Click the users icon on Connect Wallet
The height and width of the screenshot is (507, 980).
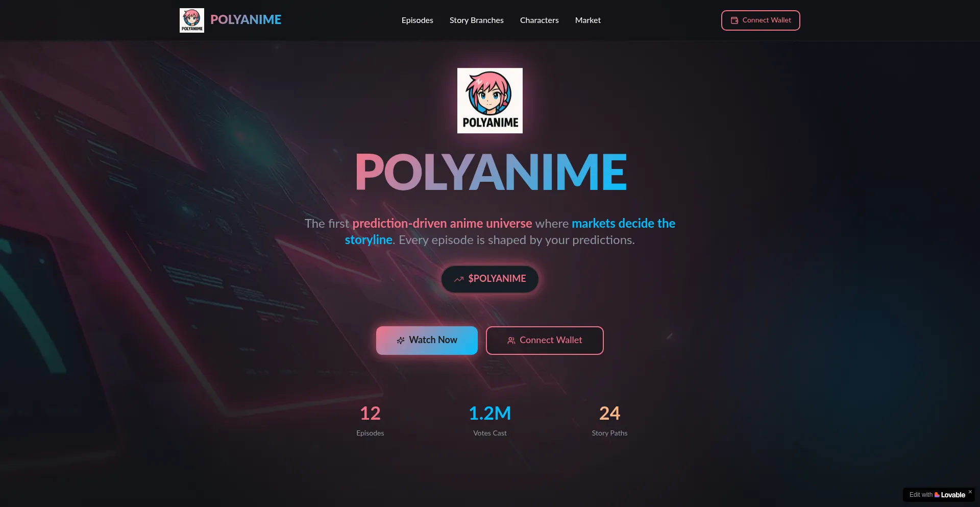click(511, 341)
